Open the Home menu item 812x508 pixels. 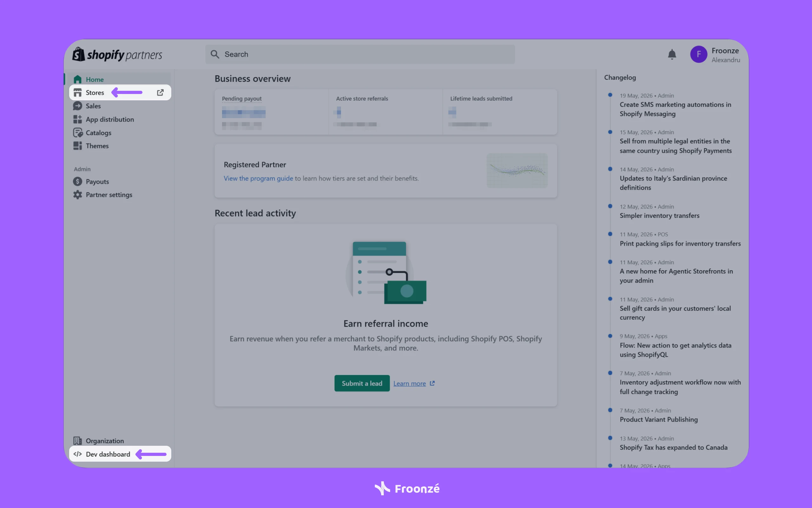click(x=119, y=79)
